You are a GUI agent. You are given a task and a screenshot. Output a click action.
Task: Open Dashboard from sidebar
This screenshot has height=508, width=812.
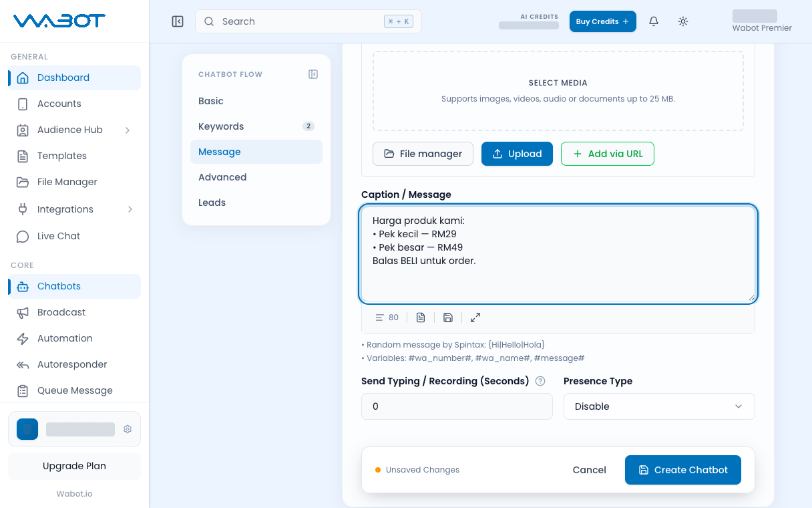74,78
